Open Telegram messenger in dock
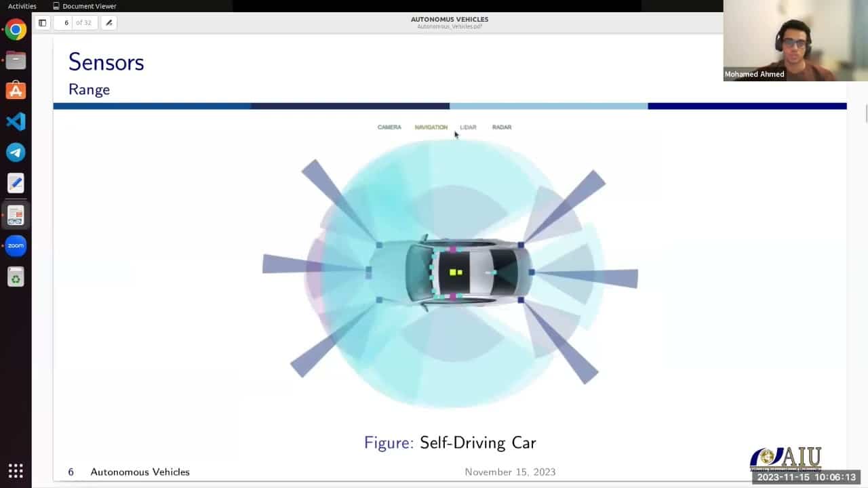The width and height of the screenshot is (868, 488). point(16,152)
